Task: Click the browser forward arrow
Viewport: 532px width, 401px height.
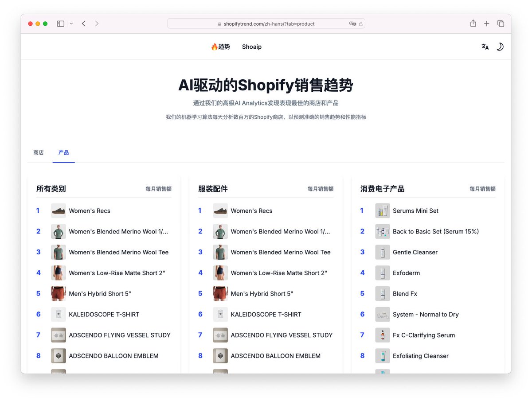Action: click(x=97, y=23)
